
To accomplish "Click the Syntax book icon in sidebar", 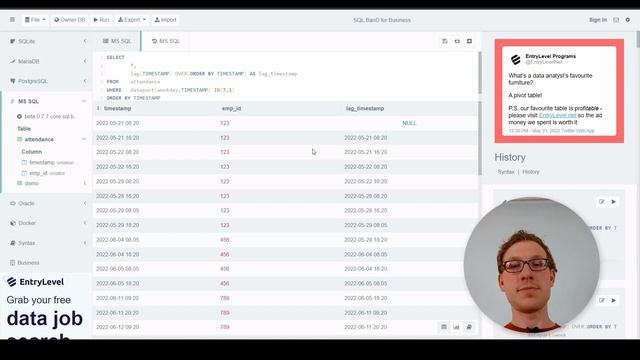I will 13,243.
